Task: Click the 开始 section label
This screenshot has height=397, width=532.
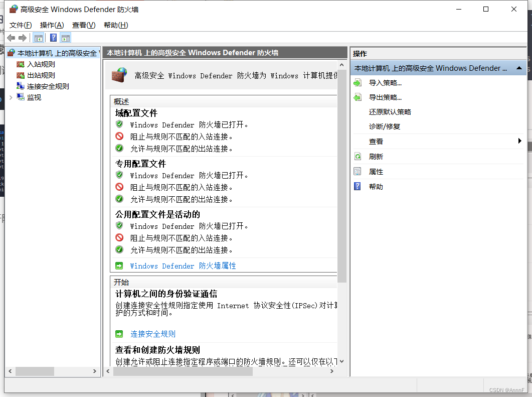Action: (121, 282)
